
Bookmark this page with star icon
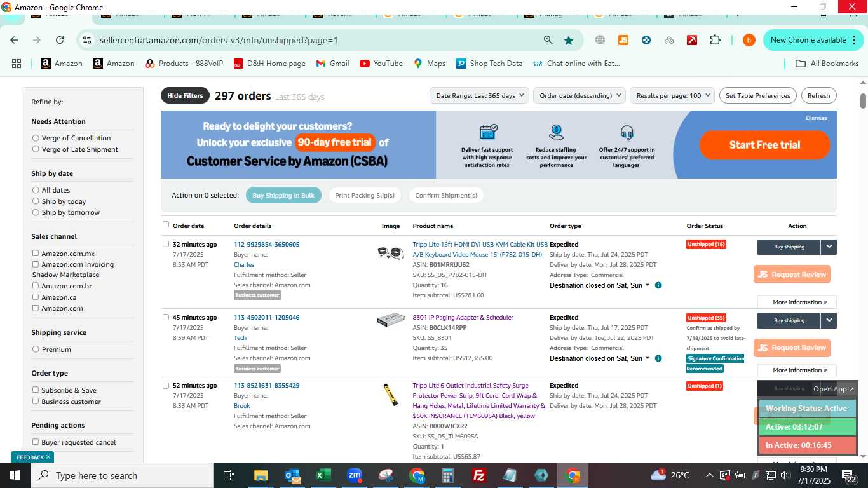tap(569, 40)
